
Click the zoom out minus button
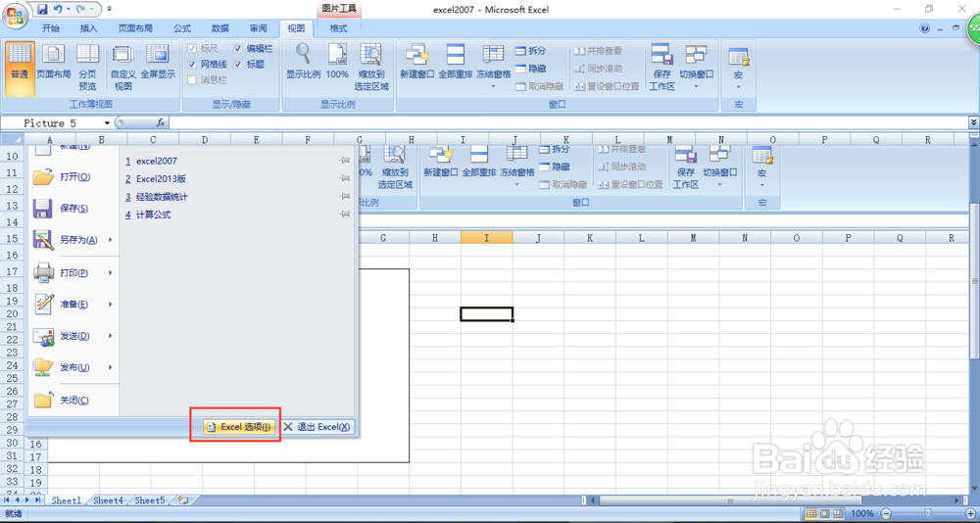[x=886, y=513]
